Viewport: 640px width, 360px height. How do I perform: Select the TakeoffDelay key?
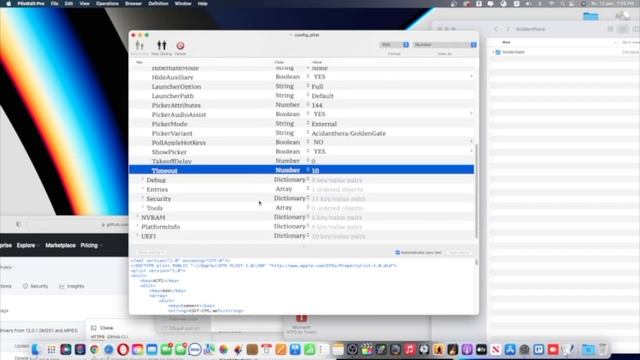(x=171, y=161)
